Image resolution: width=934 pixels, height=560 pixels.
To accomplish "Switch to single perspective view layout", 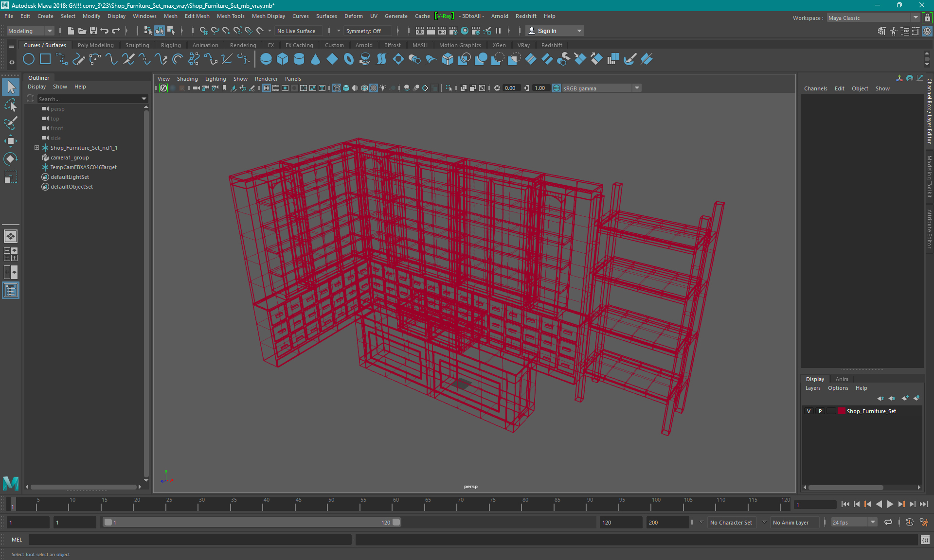I will tap(11, 236).
